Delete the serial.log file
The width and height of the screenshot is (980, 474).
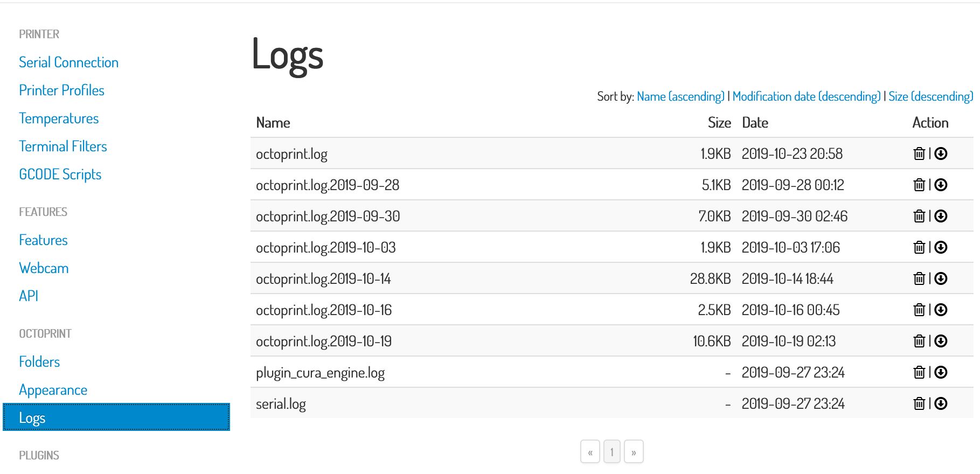(919, 403)
